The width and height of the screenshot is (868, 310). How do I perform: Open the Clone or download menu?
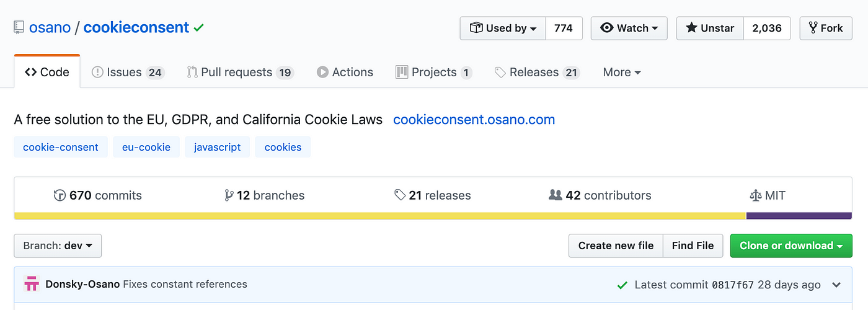coord(791,246)
